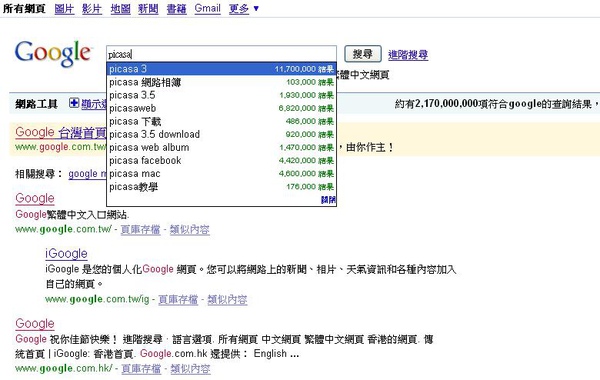
Task: Select 所有網頁 at the top
Action: click(24, 8)
